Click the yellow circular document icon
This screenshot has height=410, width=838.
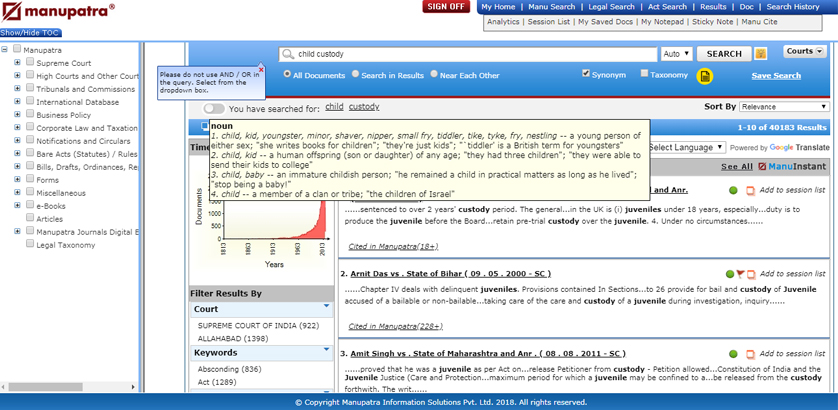(705, 76)
